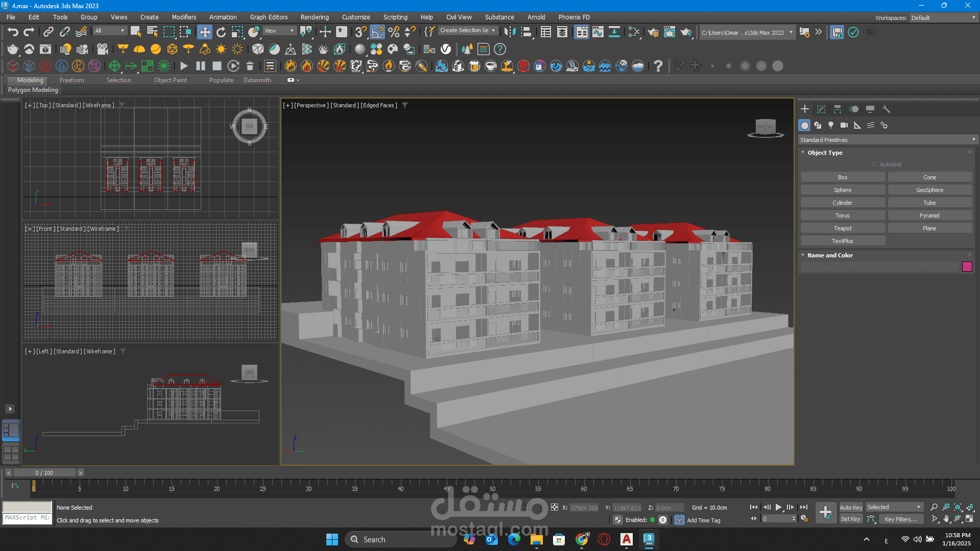
Task: Toggle Auto Key animation mode
Action: click(x=850, y=507)
